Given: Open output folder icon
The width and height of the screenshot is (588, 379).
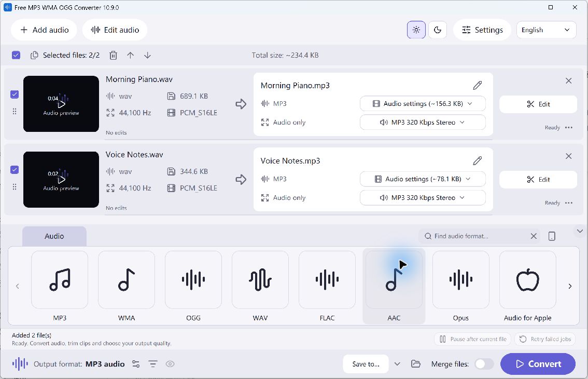Looking at the screenshot, I should point(415,364).
